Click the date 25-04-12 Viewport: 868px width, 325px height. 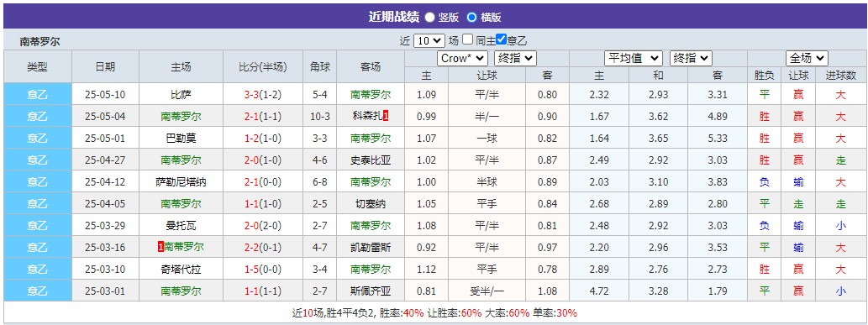(x=105, y=182)
